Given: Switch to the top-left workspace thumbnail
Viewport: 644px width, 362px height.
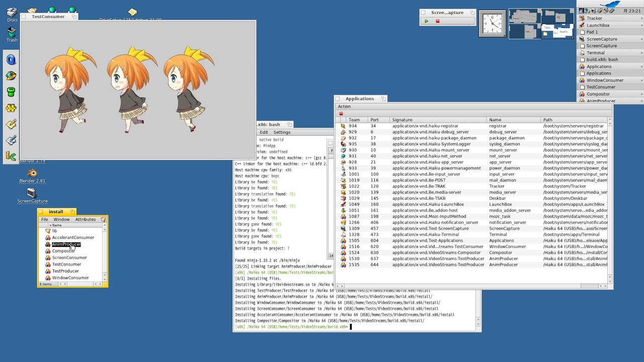Looking at the screenshot, I should pos(525,17).
